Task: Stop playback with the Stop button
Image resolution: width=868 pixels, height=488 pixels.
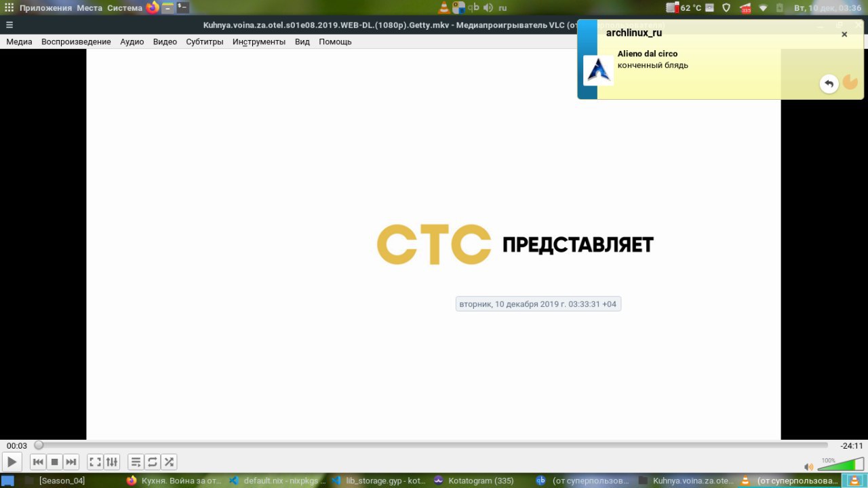Action: [55, 462]
